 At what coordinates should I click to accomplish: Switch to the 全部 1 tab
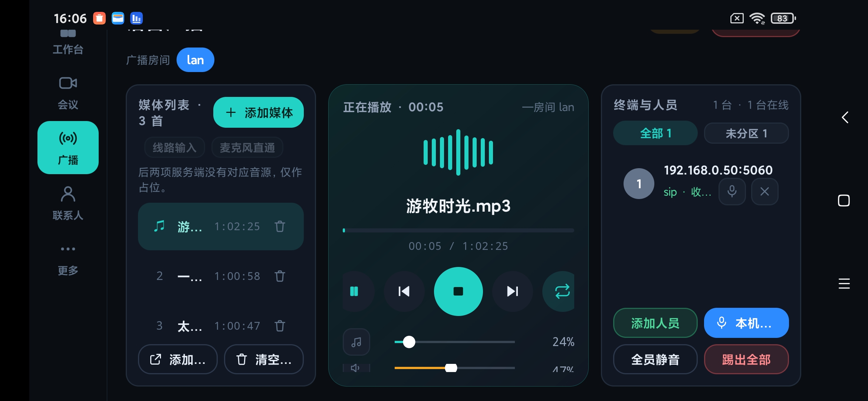[655, 133]
